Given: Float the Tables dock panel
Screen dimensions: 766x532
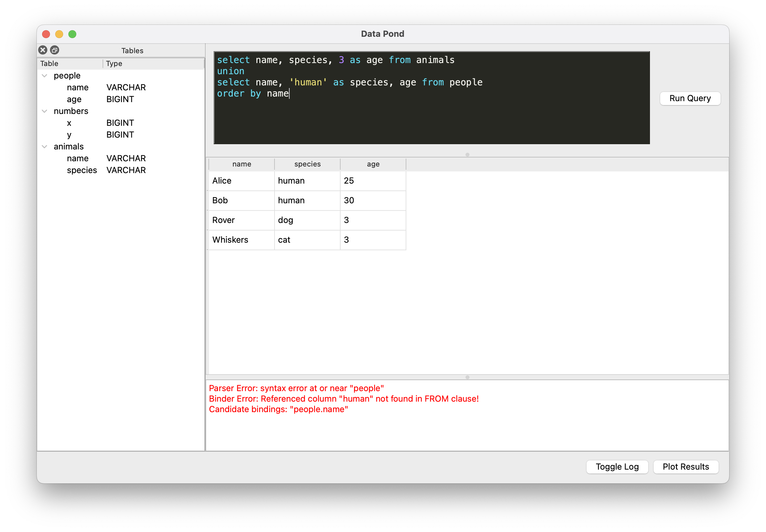Looking at the screenshot, I should [x=55, y=50].
